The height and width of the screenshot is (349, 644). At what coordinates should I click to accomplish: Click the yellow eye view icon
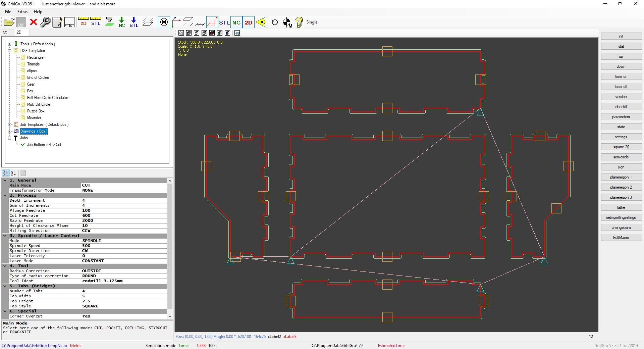click(261, 22)
